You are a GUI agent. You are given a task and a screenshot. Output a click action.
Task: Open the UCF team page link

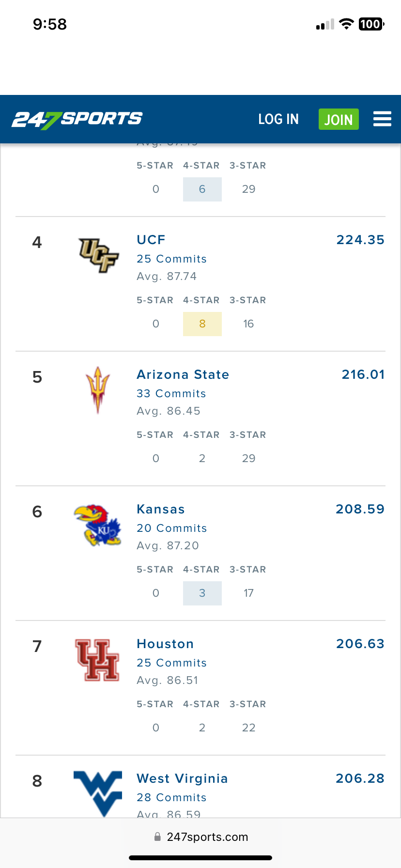coord(151,240)
